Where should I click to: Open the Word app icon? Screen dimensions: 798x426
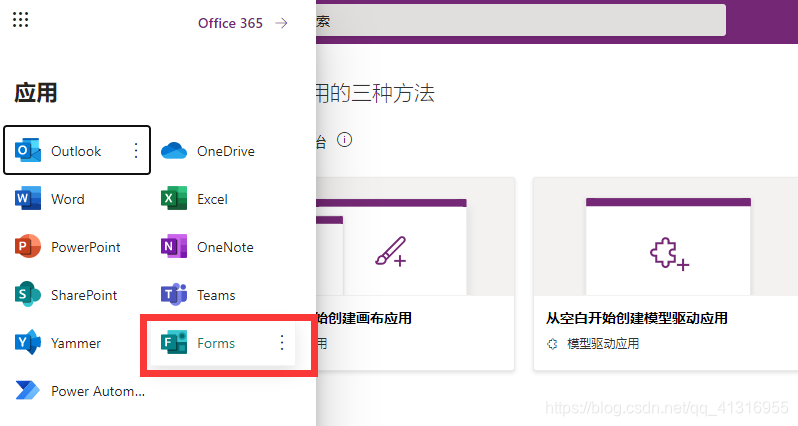tap(27, 198)
